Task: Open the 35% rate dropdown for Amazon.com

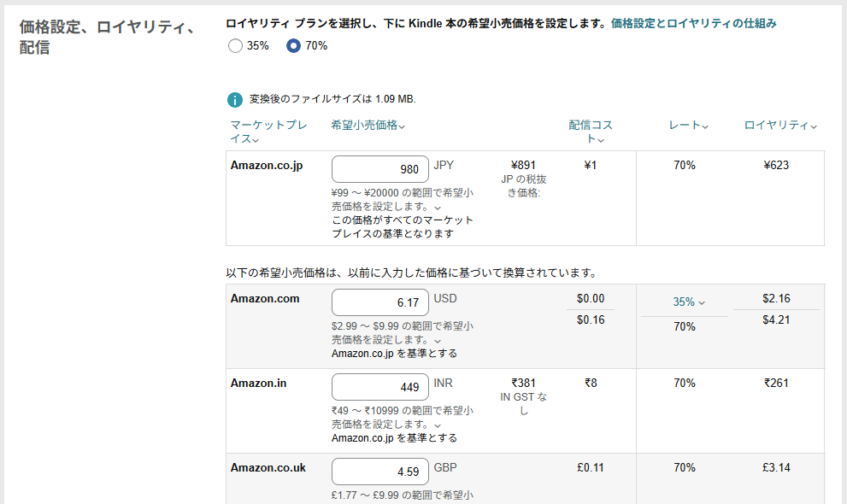Action: pyautogui.click(x=689, y=302)
